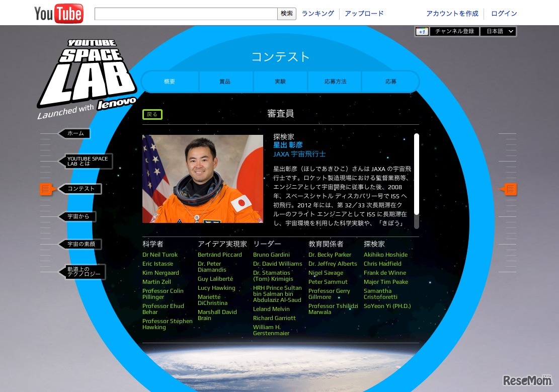559x392 pixels.
Task: Click the Google +1 icon
Action: tap(422, 31)
